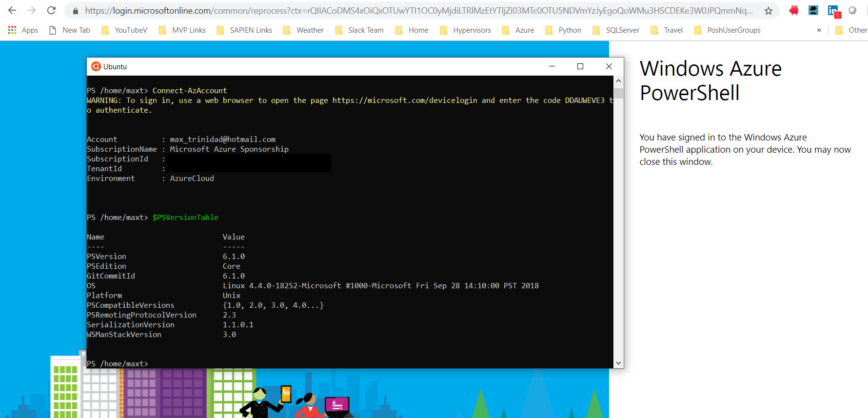Open the red extension icon in toolbar
This screenshot has height=418, width=868.
click(794, 10)
